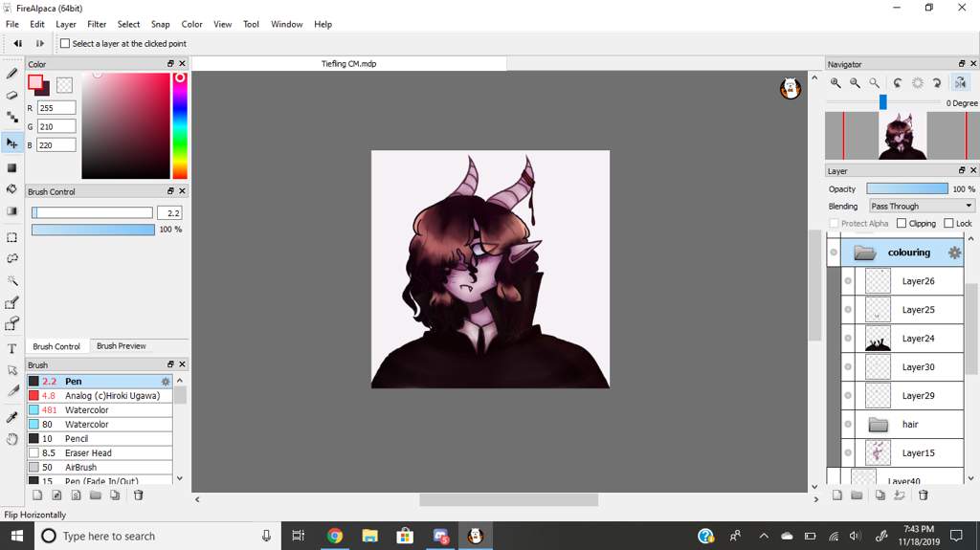This screenshot has width=980, height=550.
Task: Add new layer in Layer panel
Action: point(836,495)
